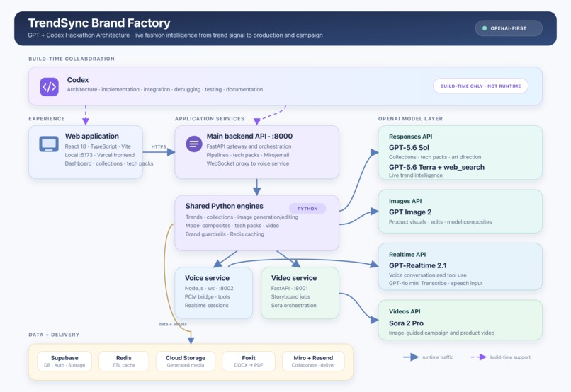Click the Images API label

[405, 201]
